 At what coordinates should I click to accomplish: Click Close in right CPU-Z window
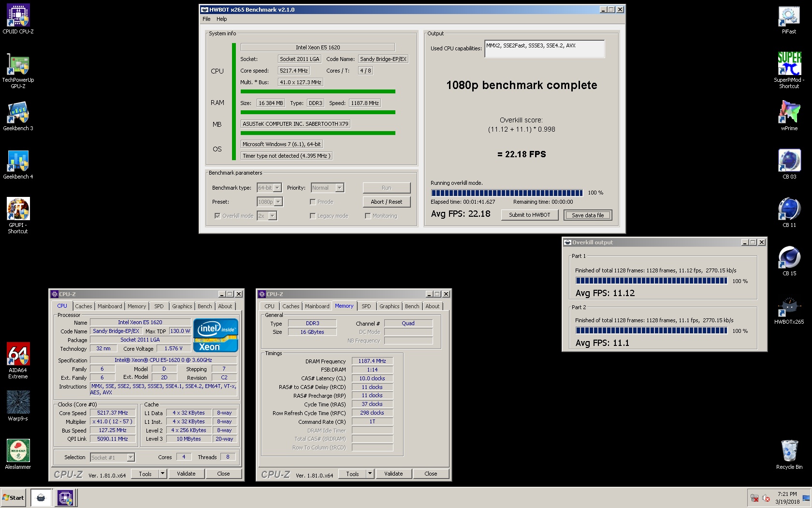click(431, 474)
